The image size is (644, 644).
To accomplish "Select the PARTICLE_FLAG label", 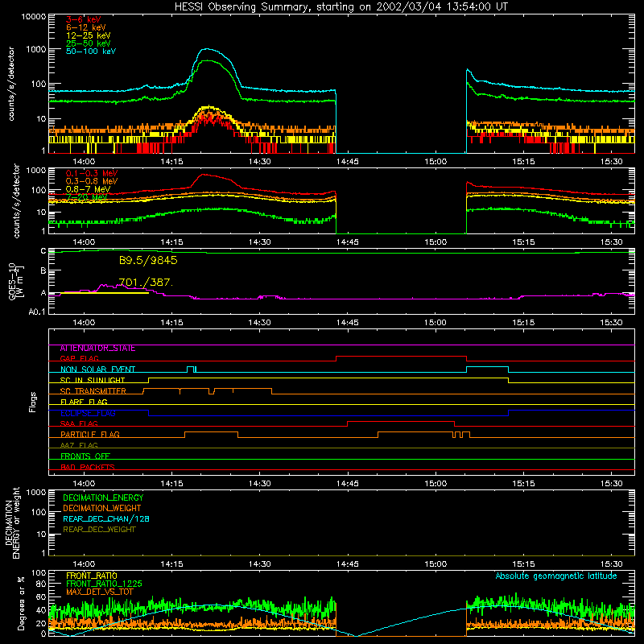I will pos(90,434).
